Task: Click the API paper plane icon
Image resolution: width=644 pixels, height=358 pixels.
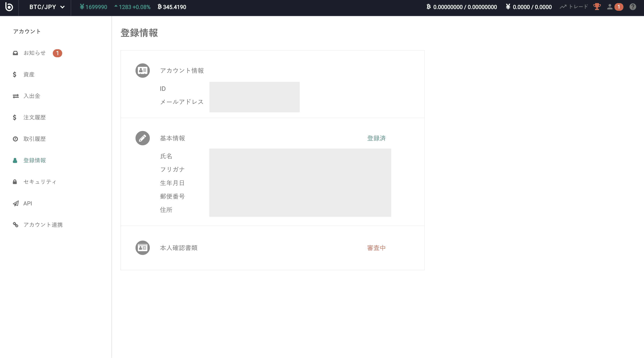Action: click(15, 203)
